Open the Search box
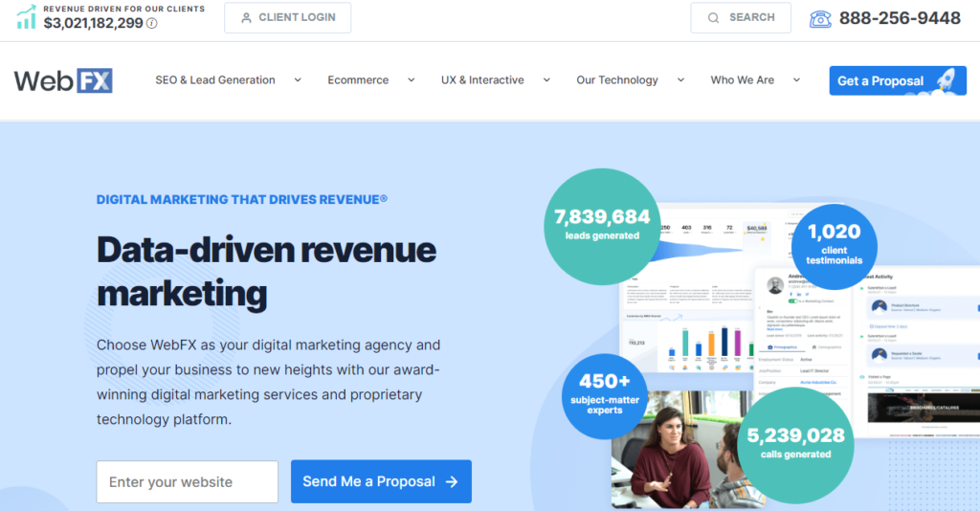The image size is (980, 511). click(x=741, y=18)
